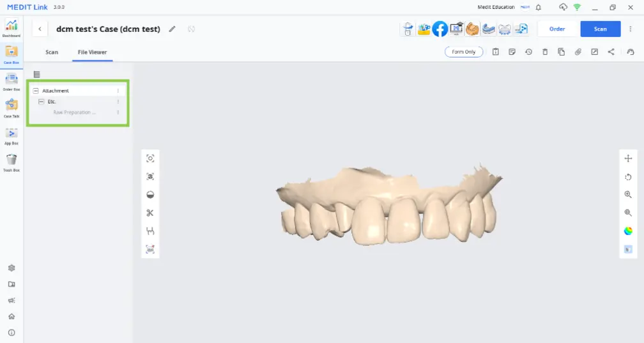
Task: Select the caliper measurement tool
Action: coord(150,231)
